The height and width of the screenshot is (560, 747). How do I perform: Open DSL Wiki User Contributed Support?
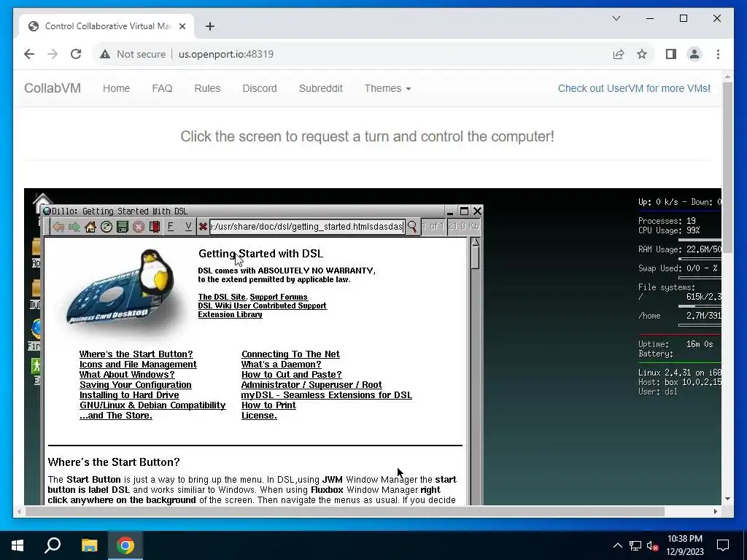tap(263, 306)
